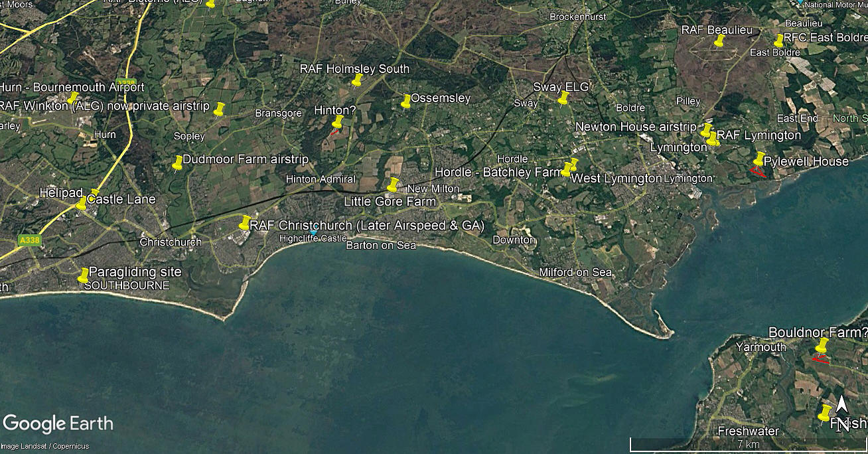This screenshot has width=868, height=454.
Task: Click the 'RAF Holmsley South' label
Action: [354, 69]
